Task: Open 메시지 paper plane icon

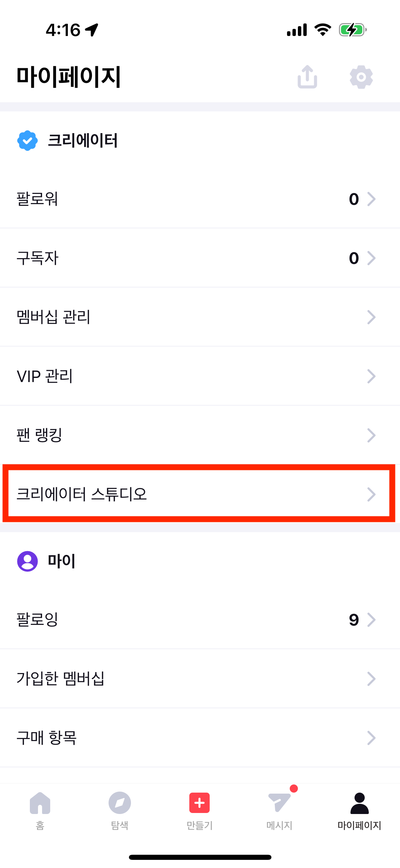Action: point(279,802)
